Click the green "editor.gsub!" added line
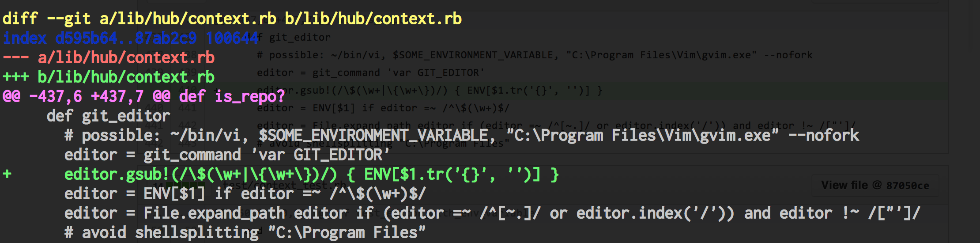This screenshot has width=980, height=243. point(311,174)
